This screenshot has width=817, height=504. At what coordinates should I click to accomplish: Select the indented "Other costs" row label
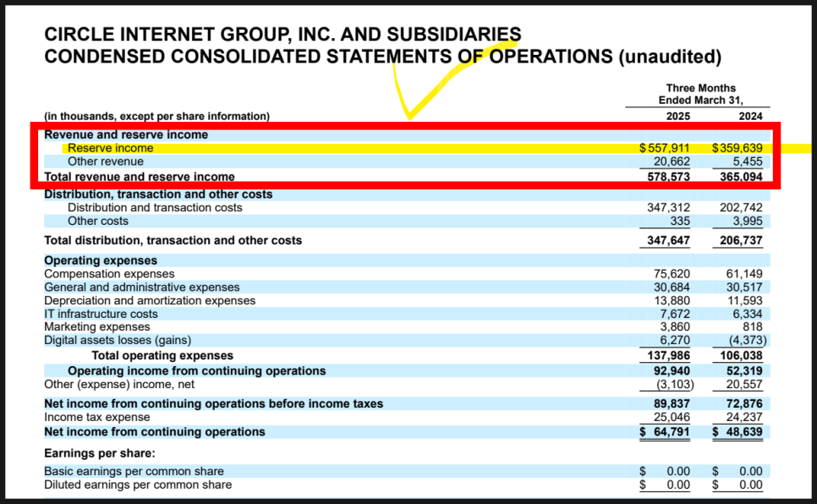click(98, 221)
